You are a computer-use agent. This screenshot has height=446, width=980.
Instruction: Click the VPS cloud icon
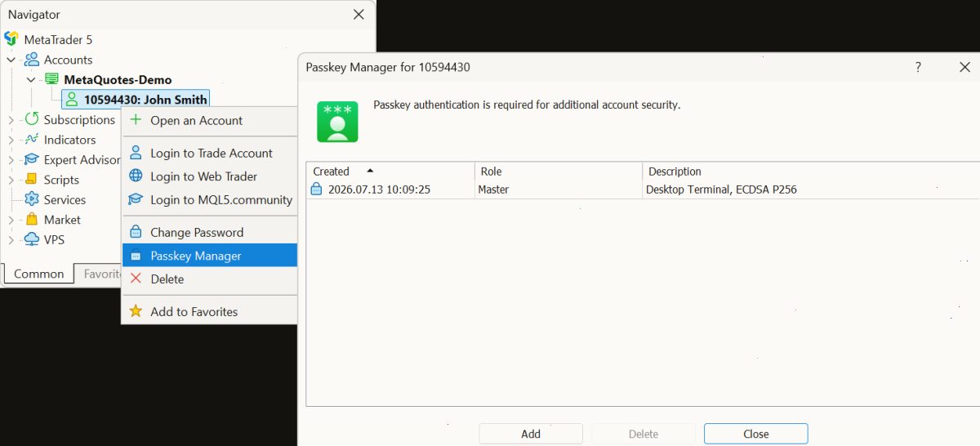32,239
